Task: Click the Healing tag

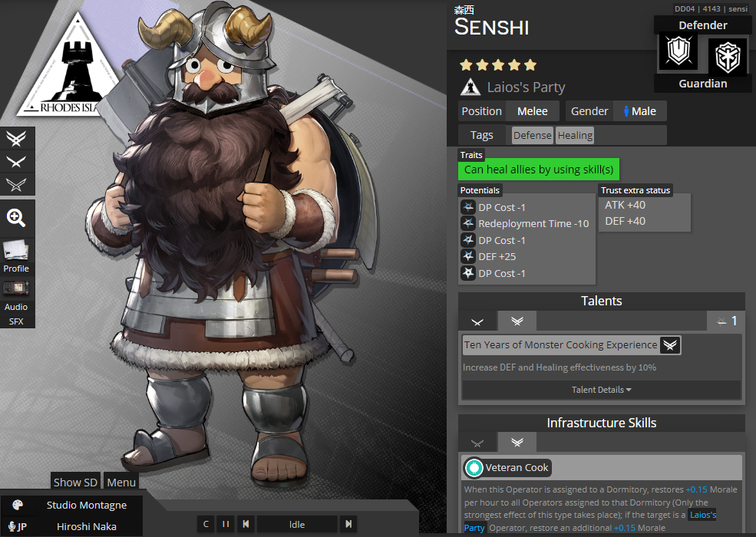Action: [575, 136]
